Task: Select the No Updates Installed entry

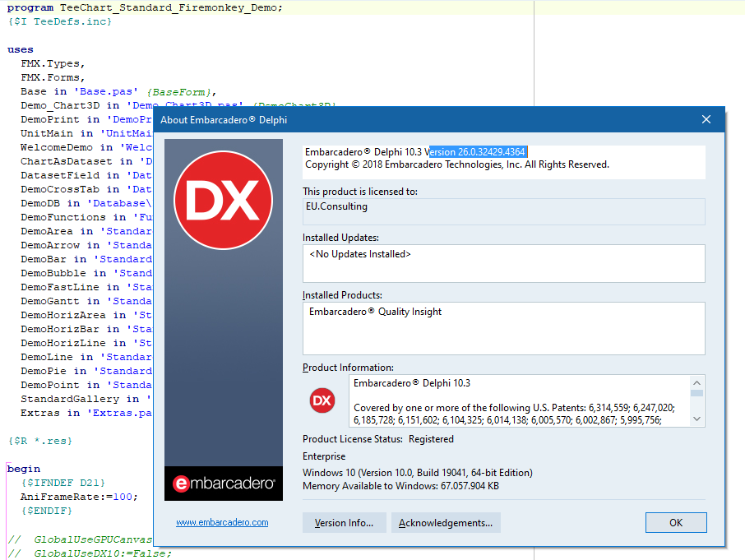Action: click(359, 254)
